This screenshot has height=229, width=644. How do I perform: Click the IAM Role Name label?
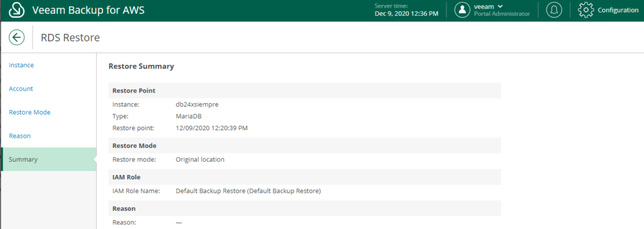136,191
